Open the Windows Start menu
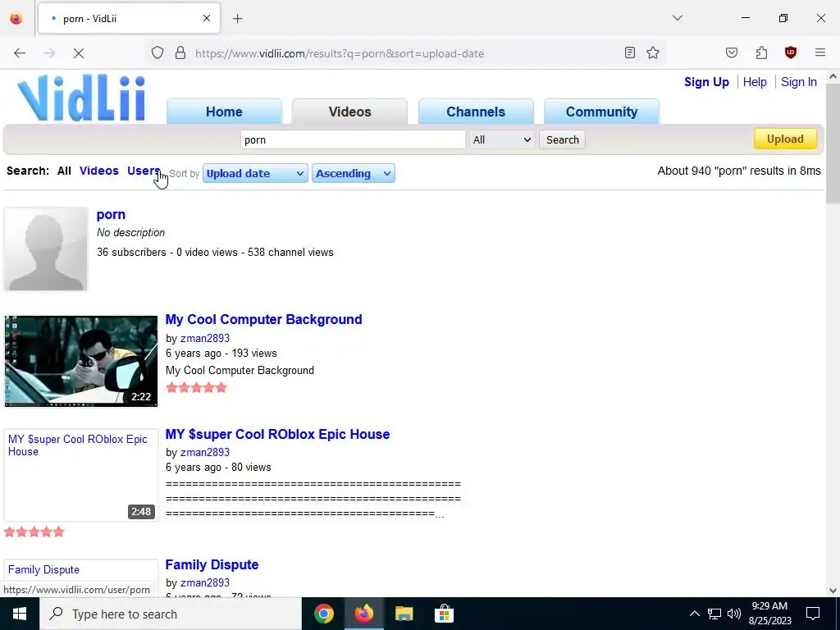The width and height of the screenshot is (840, 630). tap(20, 614)
